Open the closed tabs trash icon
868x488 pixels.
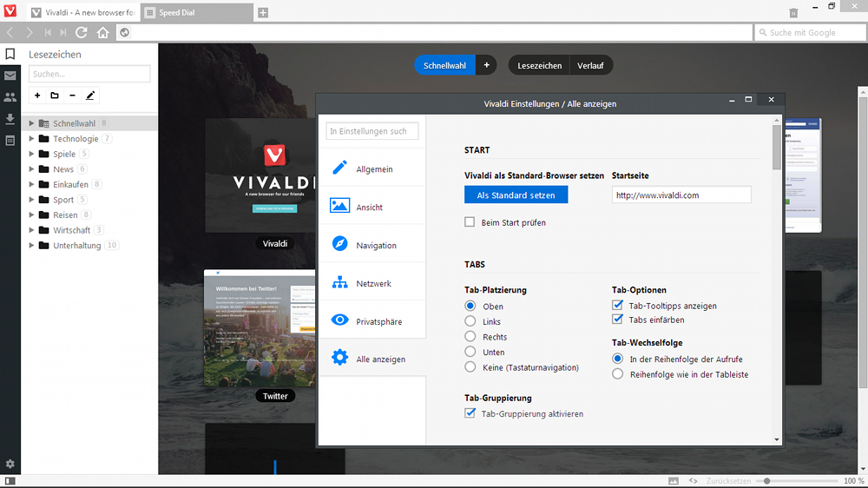[793, 13]
